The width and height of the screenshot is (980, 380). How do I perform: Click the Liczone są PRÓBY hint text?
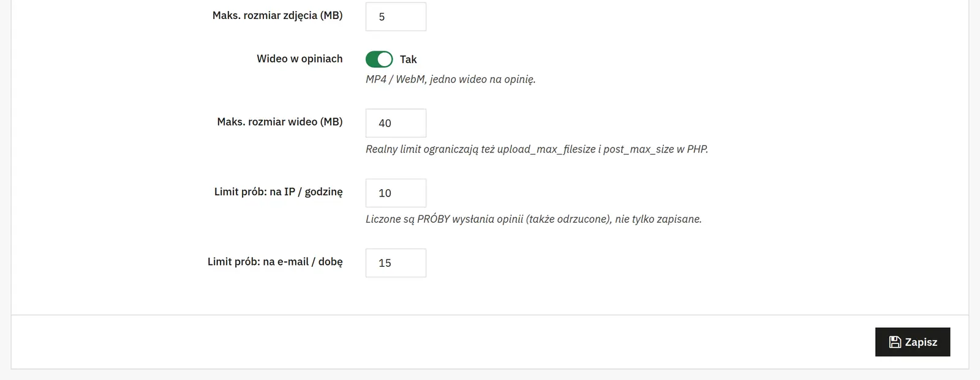pyautogui.click(x=533, y=218)
